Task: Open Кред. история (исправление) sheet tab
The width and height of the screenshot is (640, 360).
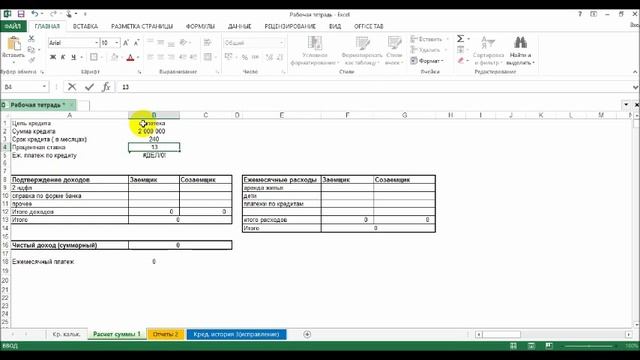Action: tap(236, 334)
